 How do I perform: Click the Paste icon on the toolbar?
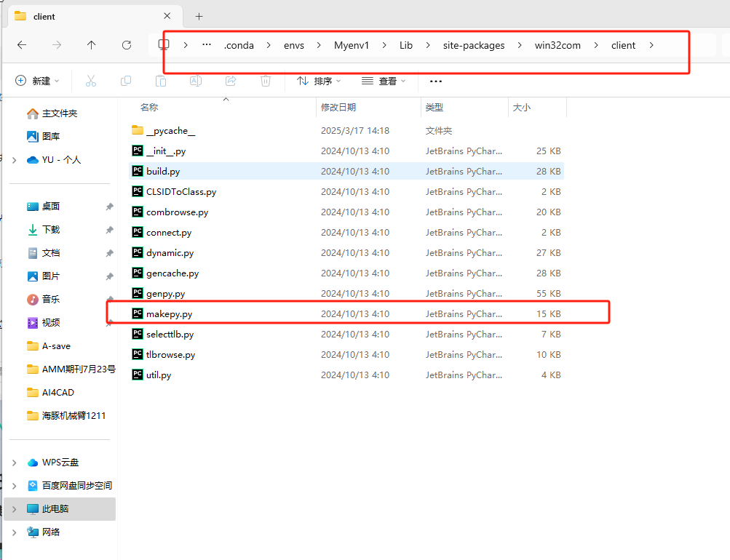tap(160, 81)
